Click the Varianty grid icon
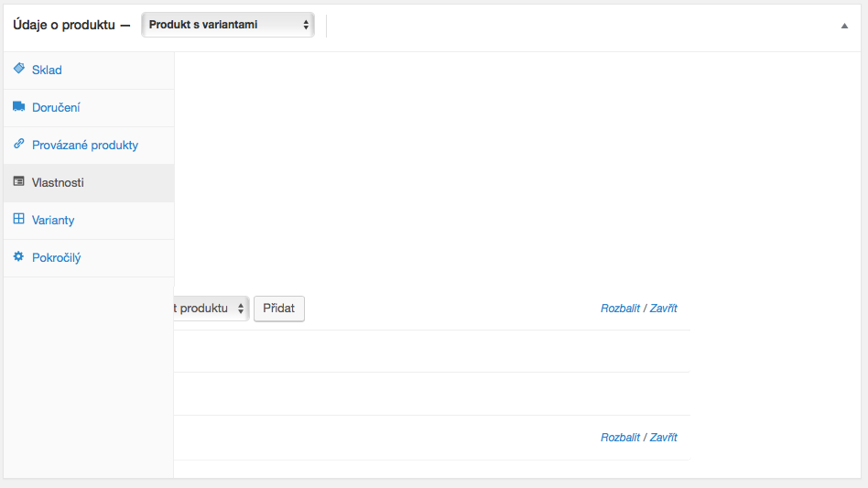Screen dimensions: 868x488 click(19, 219)
